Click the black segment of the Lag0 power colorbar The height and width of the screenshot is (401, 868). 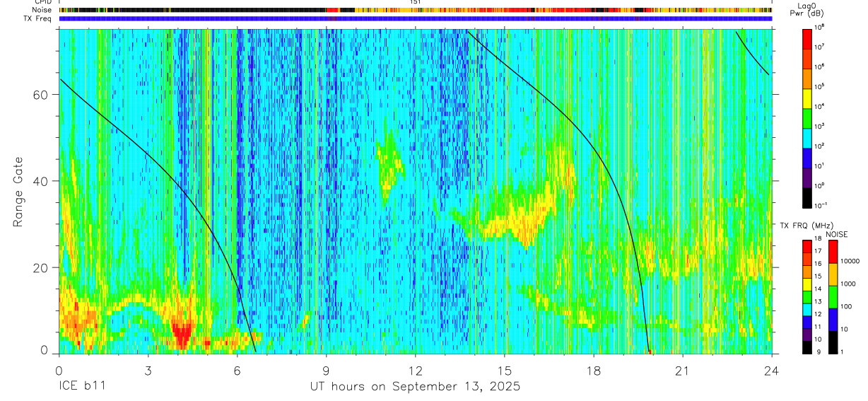pyautogui.click(x=807, y=197)
